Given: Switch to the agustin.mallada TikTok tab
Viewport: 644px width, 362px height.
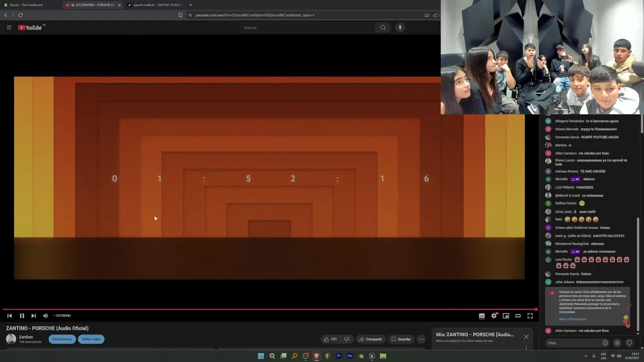Looking at the screenshot, I should [155, 5].
